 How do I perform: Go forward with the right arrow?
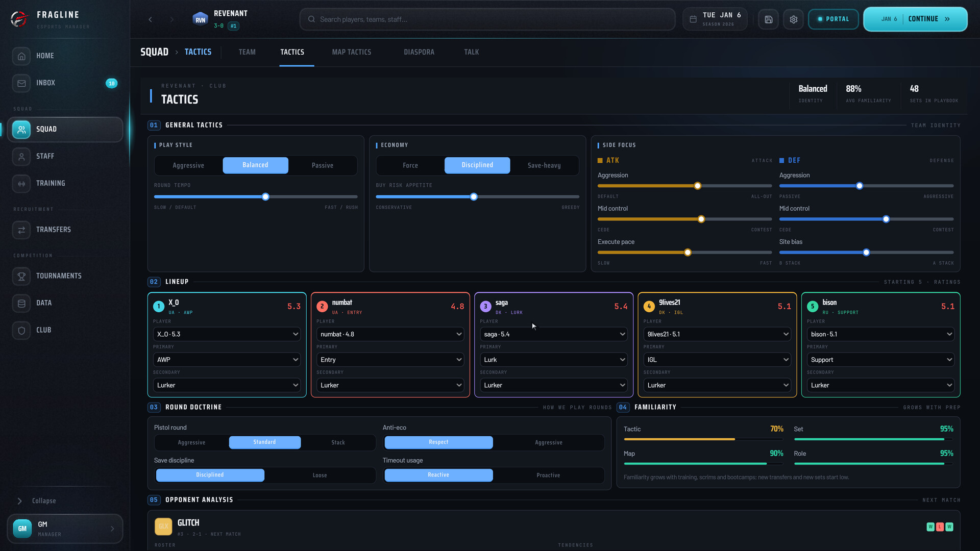pyautogui.click(x=171, y=19)
